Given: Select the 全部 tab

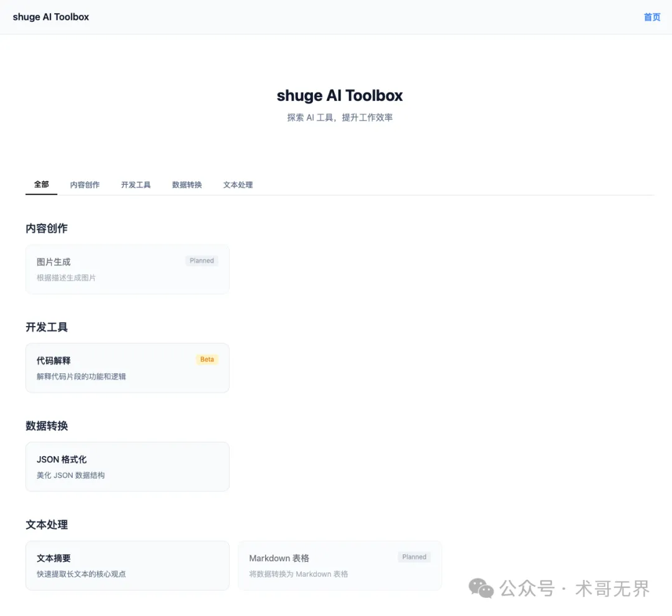Looking at the screenshot, I should click(x=42, y=184).
